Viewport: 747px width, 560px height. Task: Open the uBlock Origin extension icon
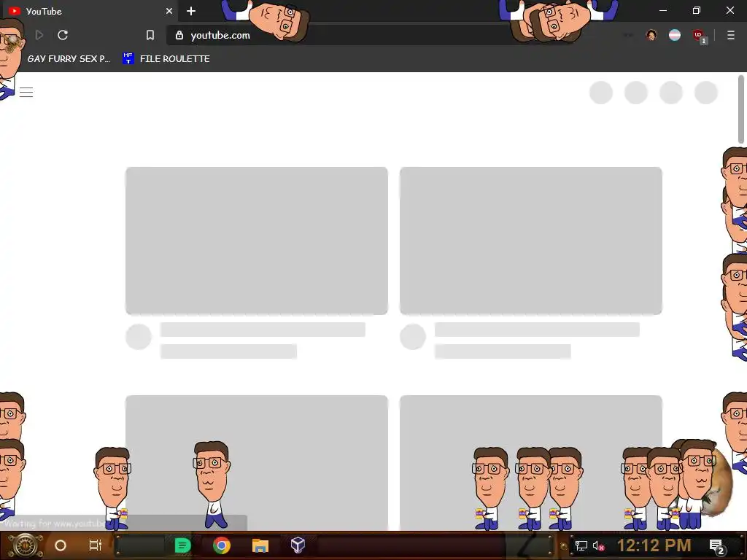tap(699, 36)
